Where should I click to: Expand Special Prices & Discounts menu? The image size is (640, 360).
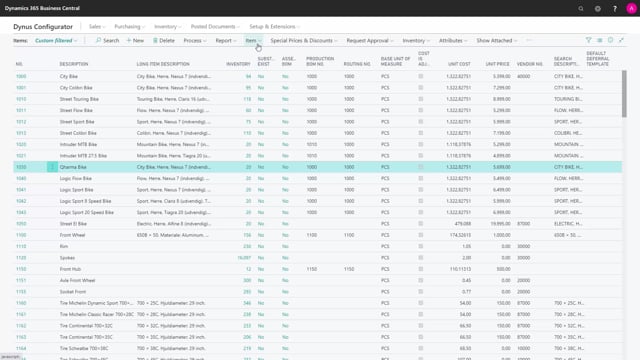click(x=304, y=40)
